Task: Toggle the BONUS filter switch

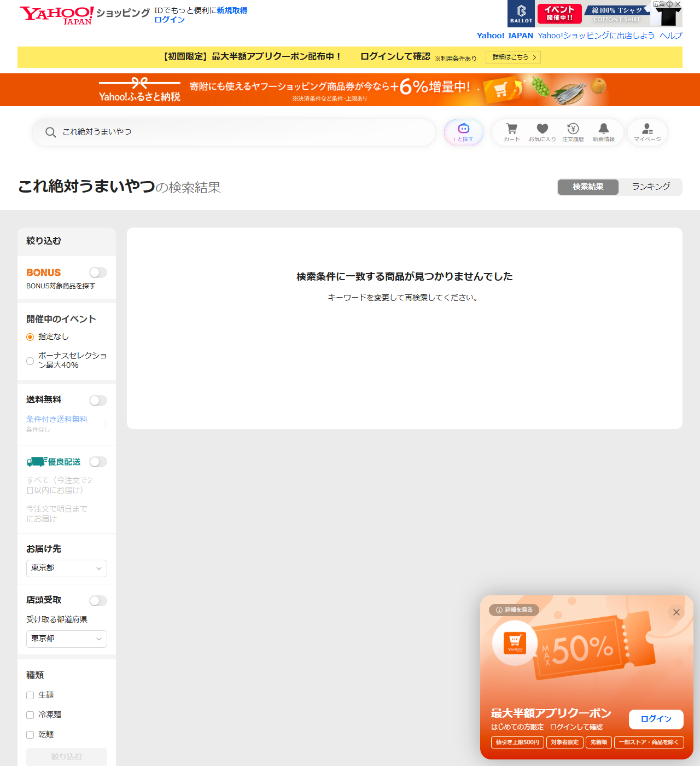Action: click(98, 272)
